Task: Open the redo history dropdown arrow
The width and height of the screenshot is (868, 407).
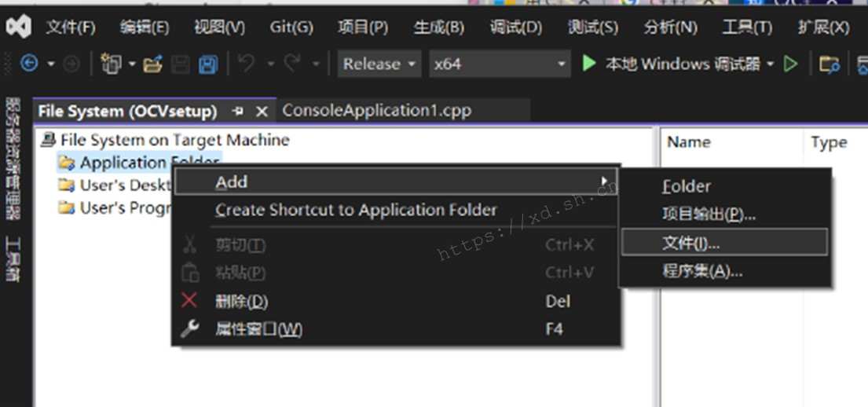Action: (x=316, y=64)
